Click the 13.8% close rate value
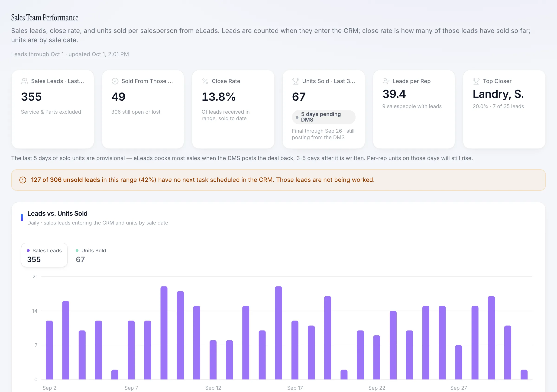Image resolution: width=557 pixels, height=392 pixels. (x=219, y=97)
